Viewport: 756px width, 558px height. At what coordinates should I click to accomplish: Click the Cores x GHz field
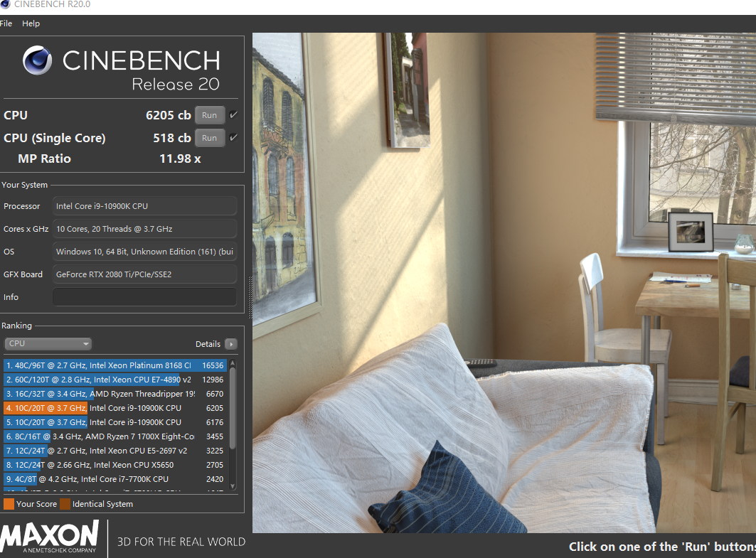(x=144, y=229)
